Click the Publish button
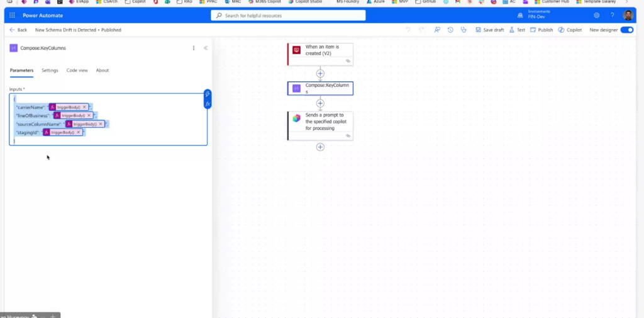 click(x=541, y=30)
